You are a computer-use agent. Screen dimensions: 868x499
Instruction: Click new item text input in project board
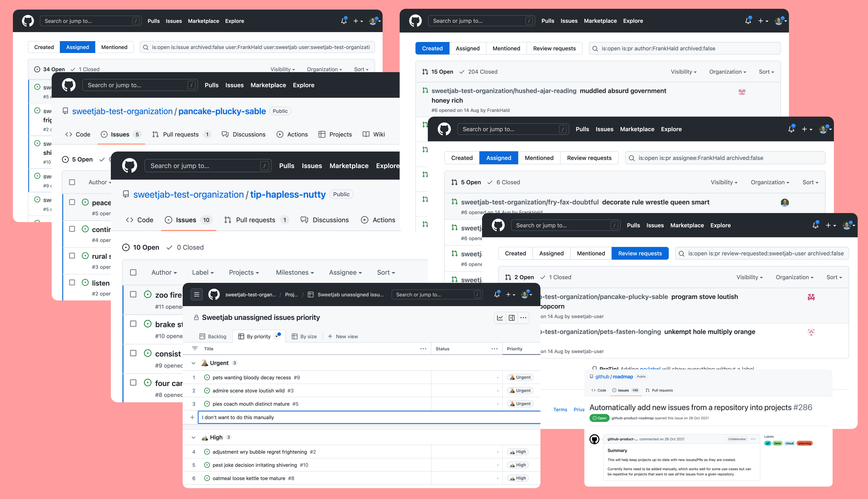pyautogui.click(x=369, y=418)
